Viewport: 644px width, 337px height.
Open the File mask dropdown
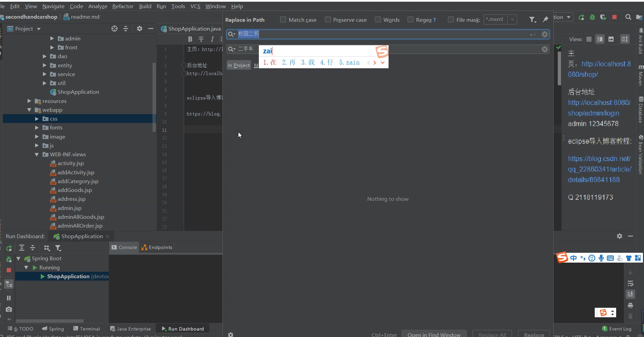512,20
